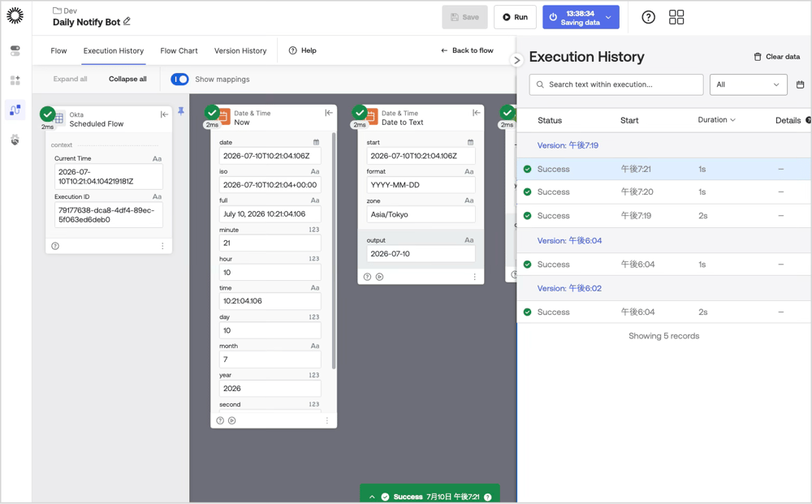Open the toggle icon in left sidebar
This screenshot has height=504, width=812.
(15, 50)
